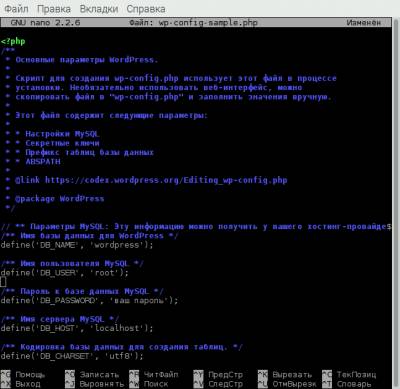Click the define DB_CHARSET 'utf8' line
The width and height of the screenshot is (400, 389).
72,356
